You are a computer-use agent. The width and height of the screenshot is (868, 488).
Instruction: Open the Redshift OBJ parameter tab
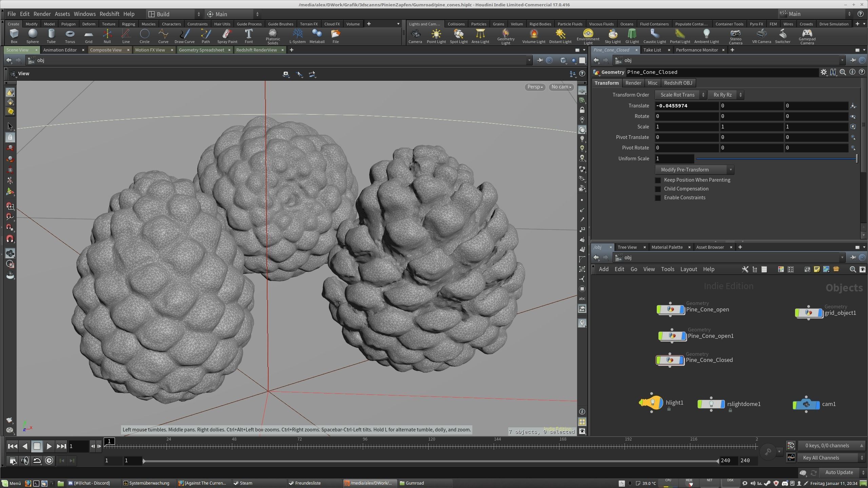point(678,83)
